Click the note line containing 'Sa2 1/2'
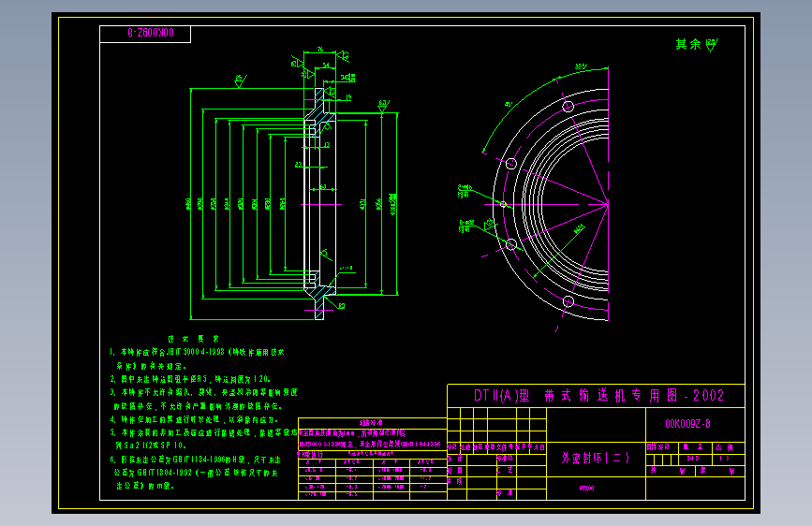 151,446
